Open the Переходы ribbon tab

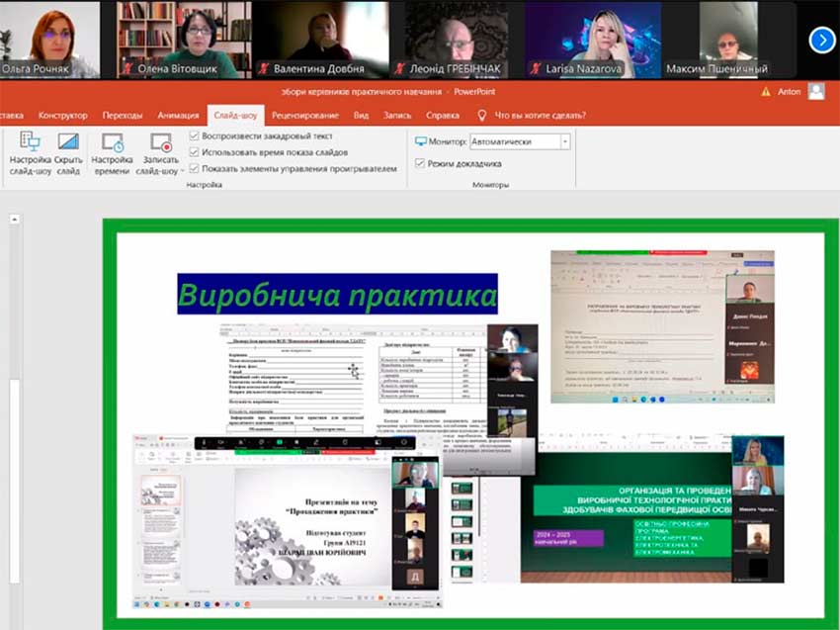click(122, 115)
